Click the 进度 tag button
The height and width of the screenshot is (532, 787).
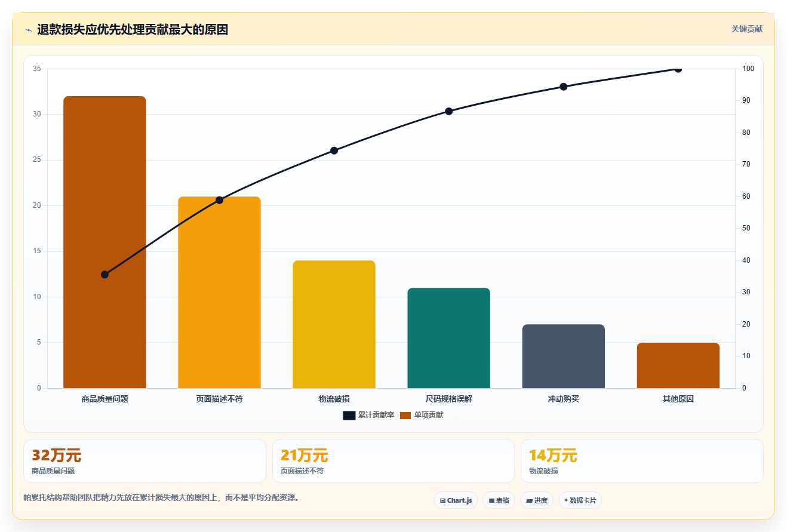(x=537, y=500)
